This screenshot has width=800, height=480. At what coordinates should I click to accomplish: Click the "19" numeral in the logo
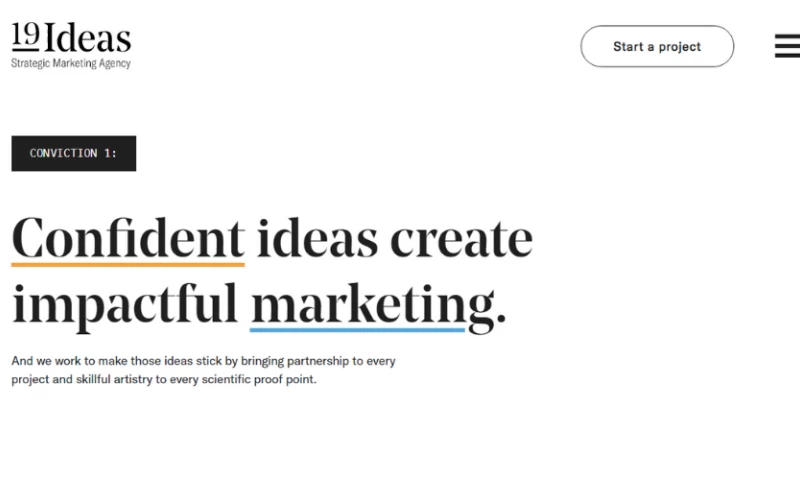(26, 36)
